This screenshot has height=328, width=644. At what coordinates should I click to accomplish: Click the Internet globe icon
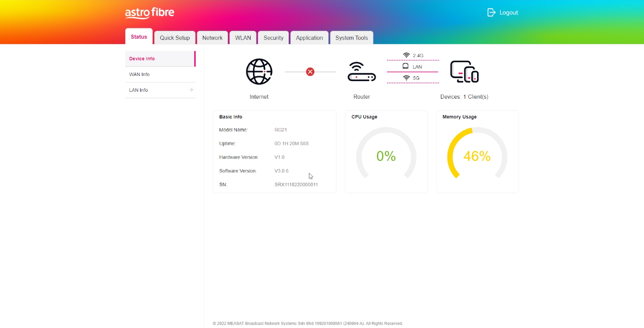(259, 72)
